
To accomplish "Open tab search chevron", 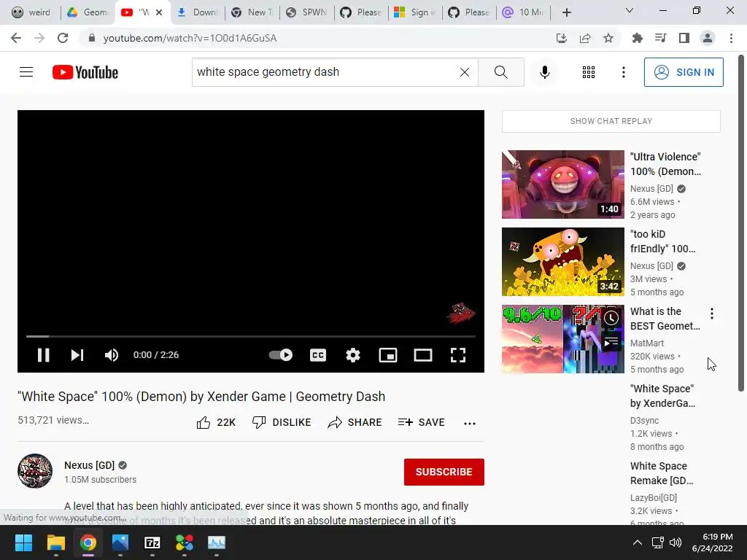I will [x=630, y=10].
